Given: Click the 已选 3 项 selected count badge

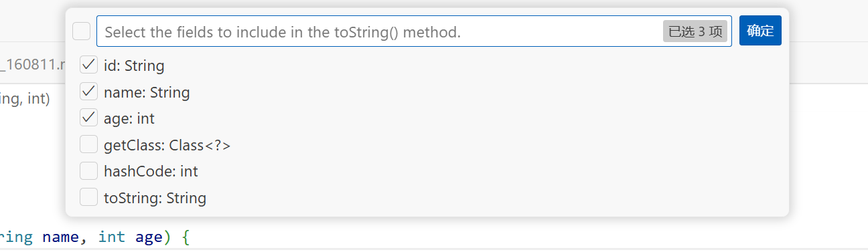Looking at the screenshot, I should pos(695,31).
